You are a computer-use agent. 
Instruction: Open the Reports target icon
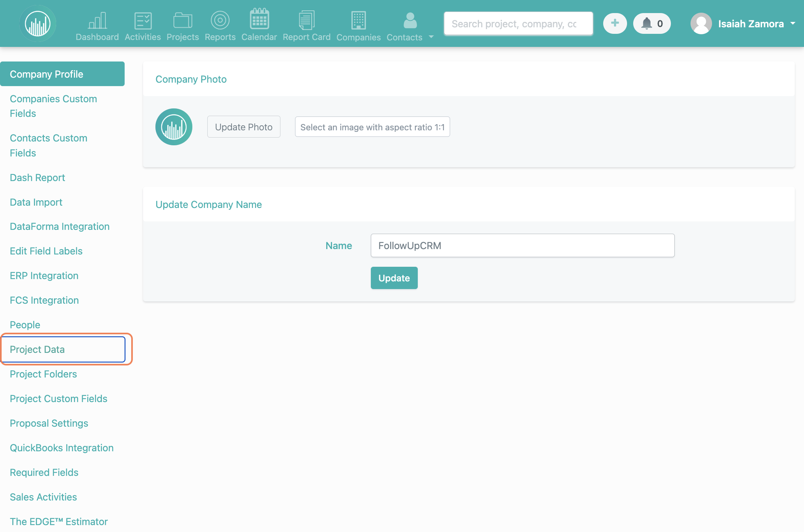click(220, 20)
